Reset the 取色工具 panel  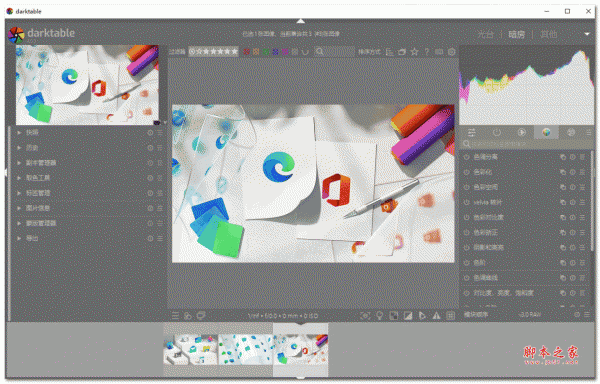[150, 178]
